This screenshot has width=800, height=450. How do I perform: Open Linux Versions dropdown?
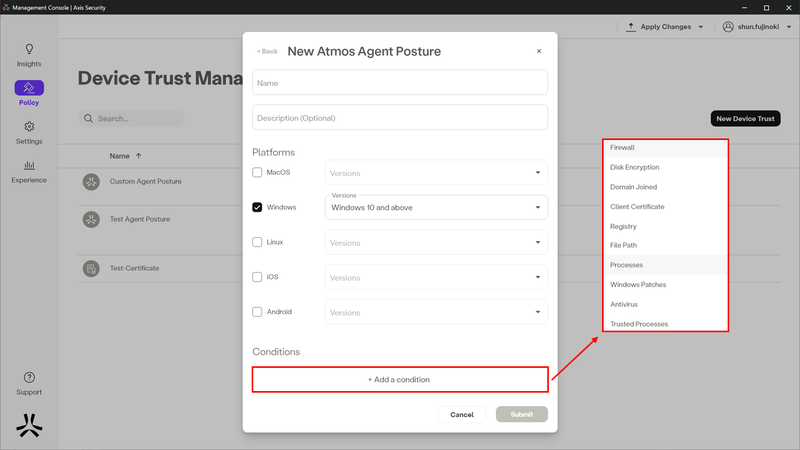click(436, 242)
